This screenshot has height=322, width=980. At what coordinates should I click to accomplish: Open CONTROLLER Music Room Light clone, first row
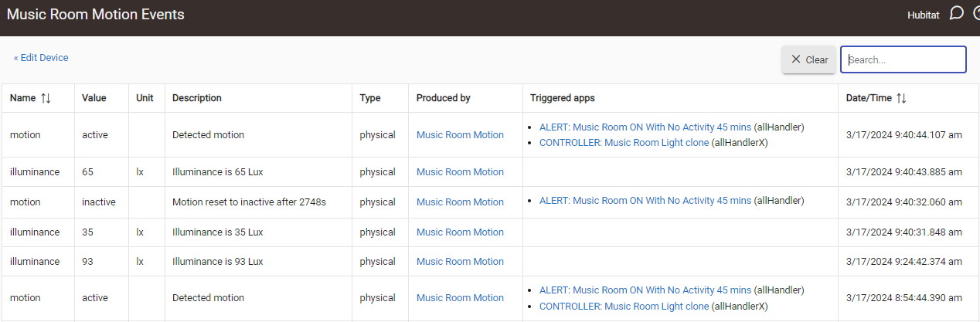[624, 143]
